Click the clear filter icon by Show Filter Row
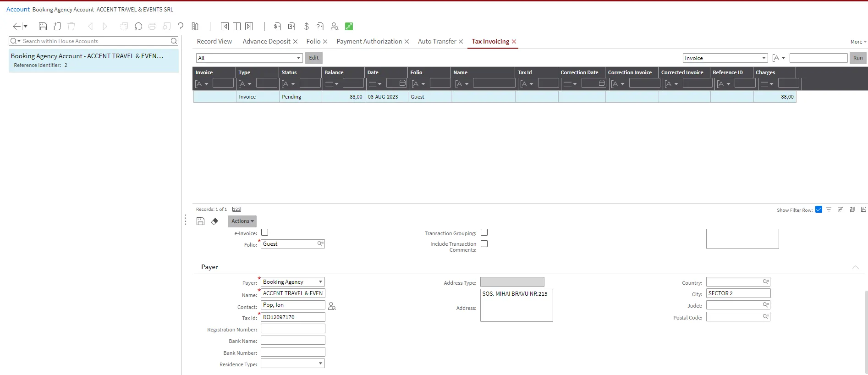868x375 pixels. point(840,210)
